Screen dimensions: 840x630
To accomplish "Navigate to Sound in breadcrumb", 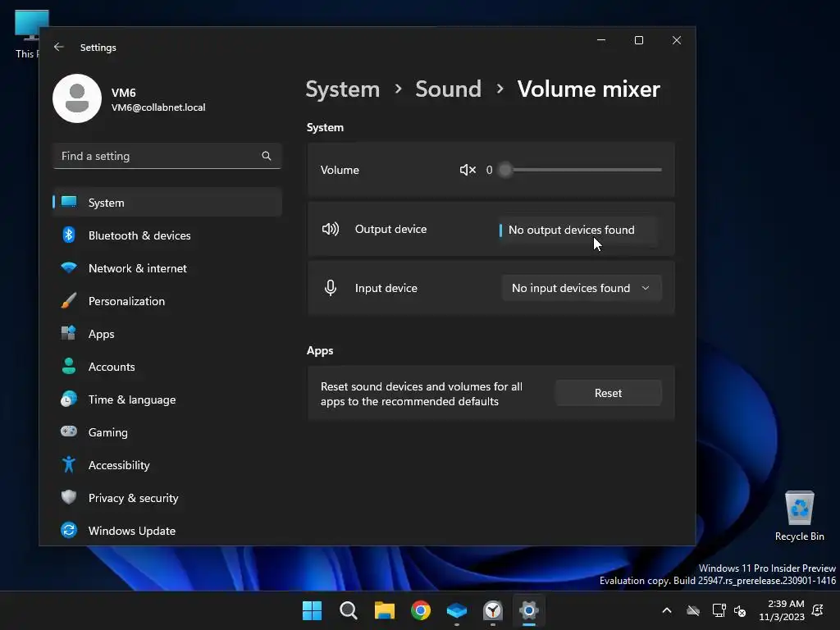I will [449, 89].
